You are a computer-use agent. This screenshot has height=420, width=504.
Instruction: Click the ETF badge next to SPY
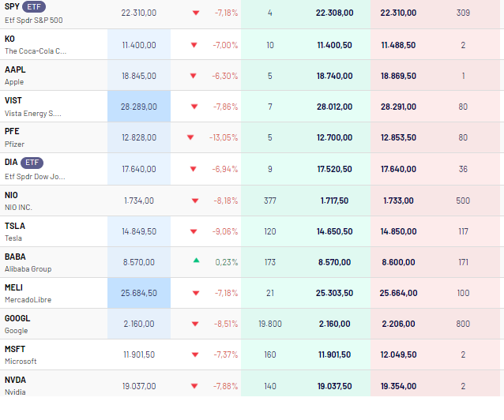coord(34,7)
